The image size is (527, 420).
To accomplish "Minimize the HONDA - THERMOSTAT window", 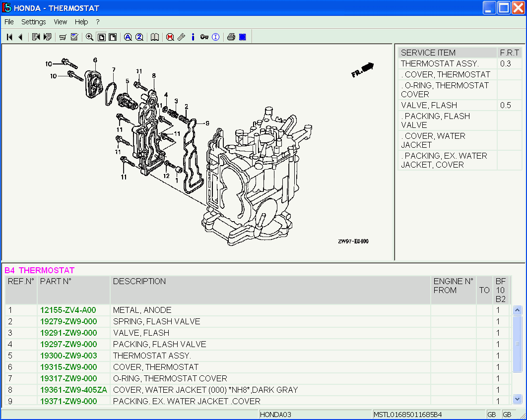I will [x=489, y=8].
